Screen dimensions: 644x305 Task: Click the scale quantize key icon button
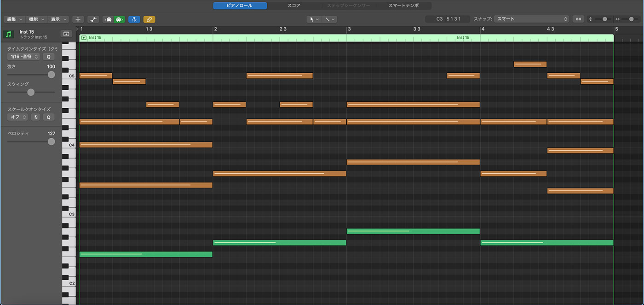pos(35,117)
